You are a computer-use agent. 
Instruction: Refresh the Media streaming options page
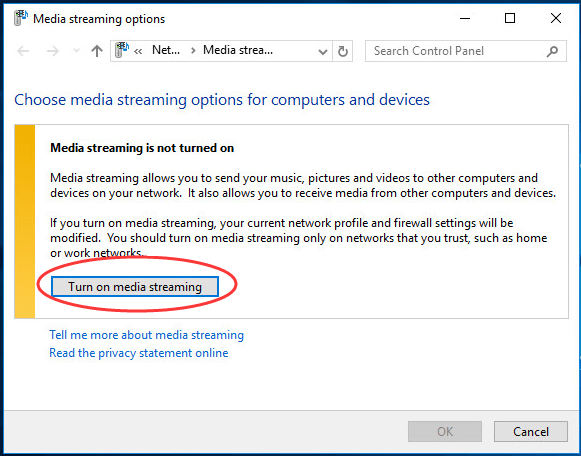pos(343,51)
